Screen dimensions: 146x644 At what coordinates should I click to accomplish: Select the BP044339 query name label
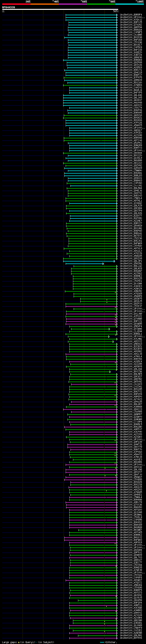[x=8, y=8]
